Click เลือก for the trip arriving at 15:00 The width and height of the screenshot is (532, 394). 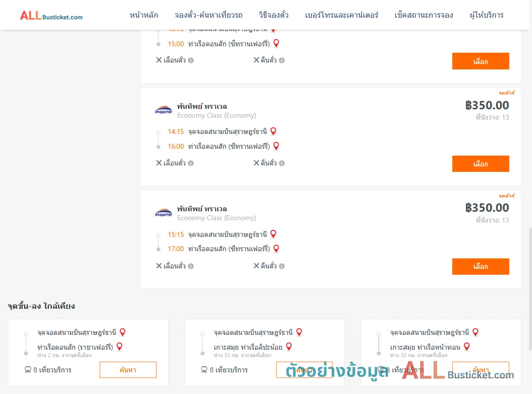(480, 61)
